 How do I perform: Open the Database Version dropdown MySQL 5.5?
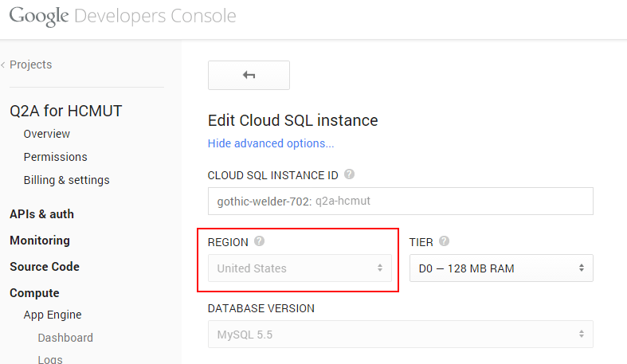[x=400, y=334]
